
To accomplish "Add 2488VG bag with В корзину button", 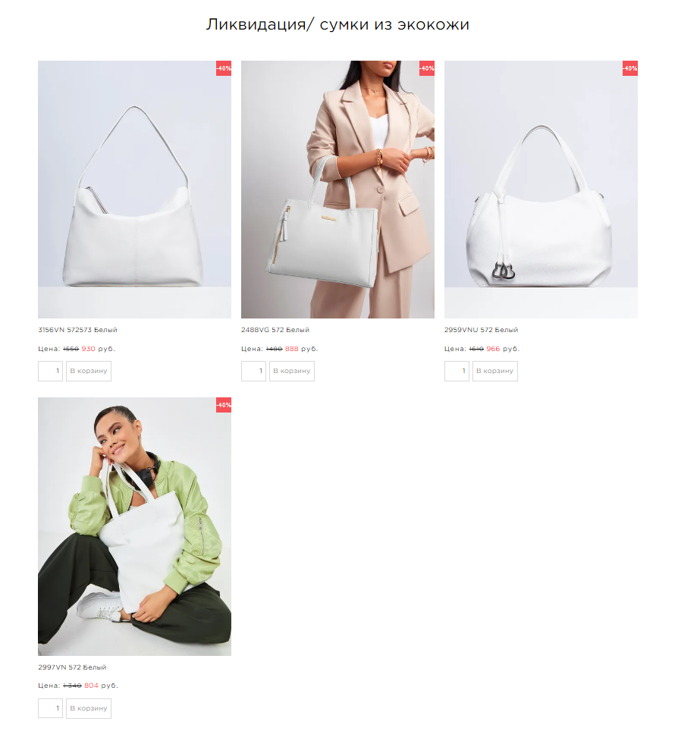I will point(292,371).
